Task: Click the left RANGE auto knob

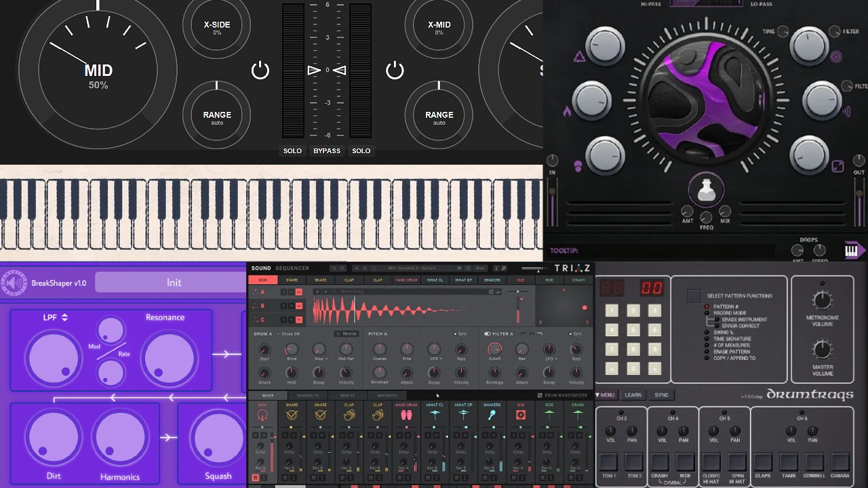Action: tap(217, 115)
